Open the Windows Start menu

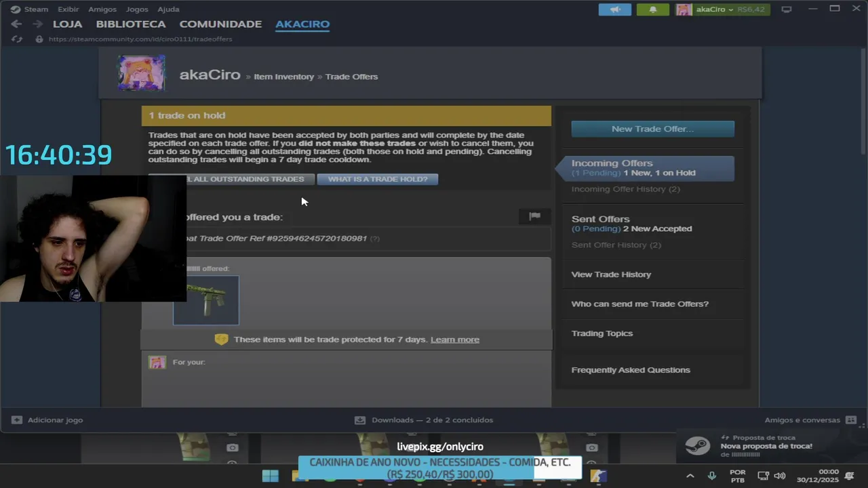270,476
